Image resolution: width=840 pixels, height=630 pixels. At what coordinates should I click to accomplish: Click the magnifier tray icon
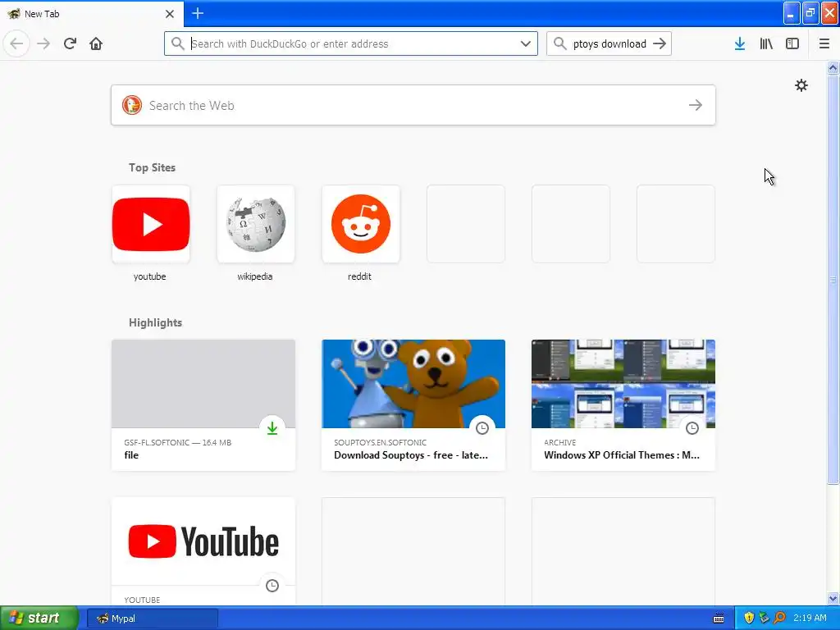tap(780, 618)
